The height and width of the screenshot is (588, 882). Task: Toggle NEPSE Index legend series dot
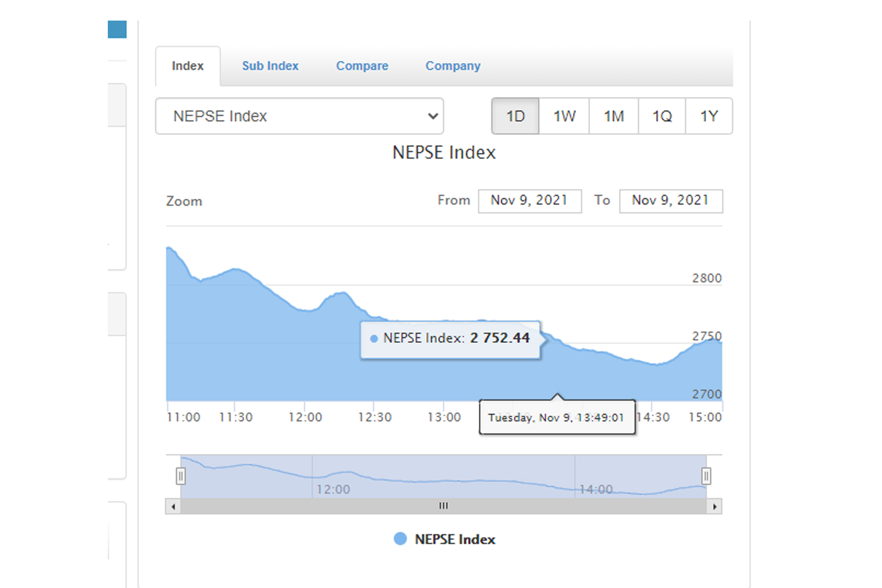[x=400, y=539]
